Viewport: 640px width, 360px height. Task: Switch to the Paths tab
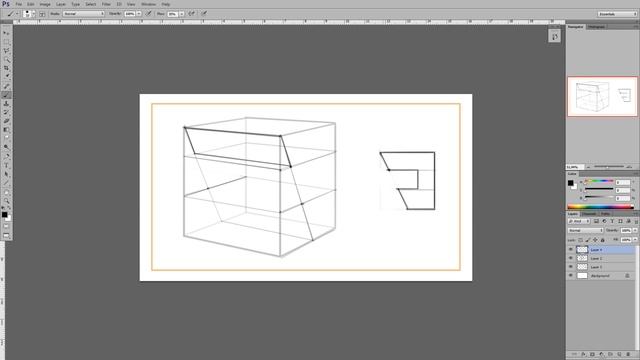coord(605,213)
